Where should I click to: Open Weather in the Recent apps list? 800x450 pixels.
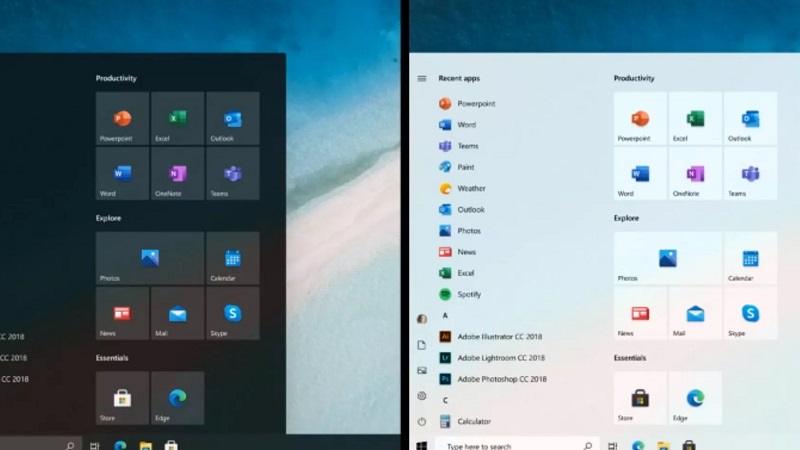[x=470, y=188]
